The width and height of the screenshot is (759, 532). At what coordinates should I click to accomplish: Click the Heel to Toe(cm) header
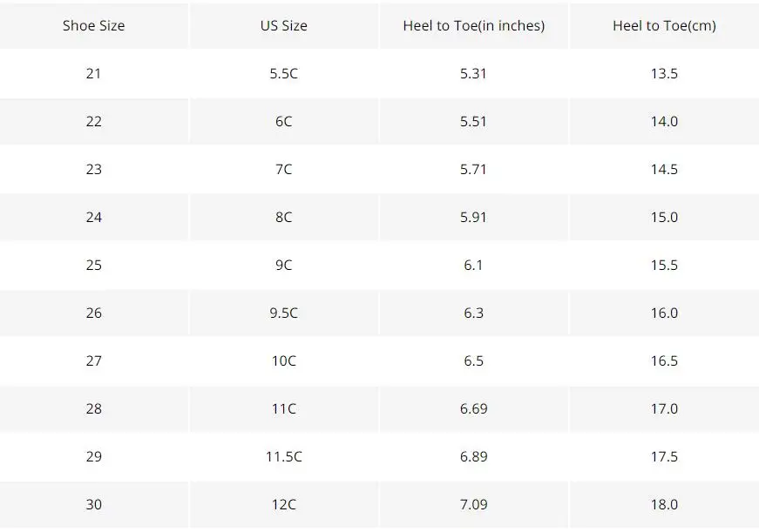pos(664,25)
